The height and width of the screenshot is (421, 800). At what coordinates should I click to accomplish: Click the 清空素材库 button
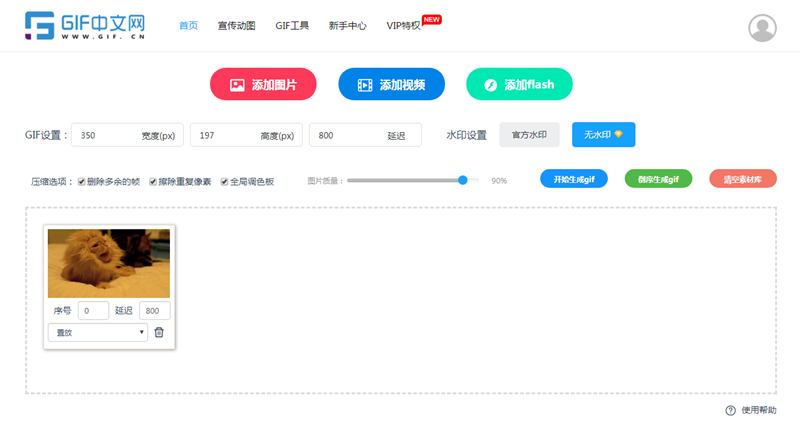[743, 179]
